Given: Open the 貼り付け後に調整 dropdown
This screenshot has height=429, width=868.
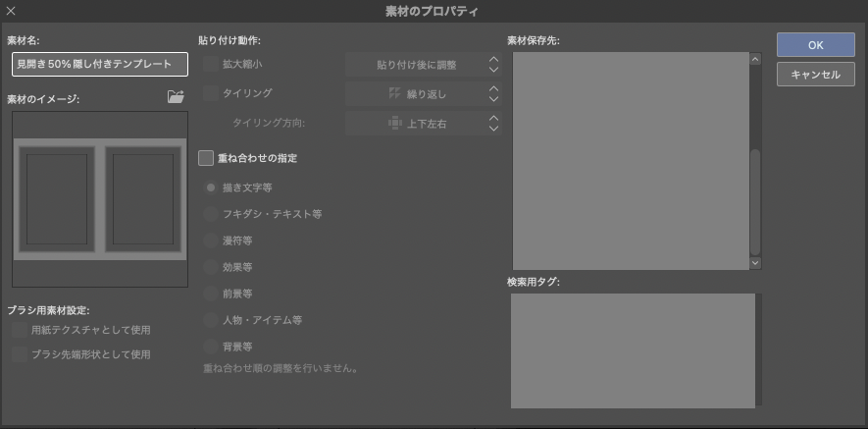Looking at the screenshot, I should coord(424,65).
